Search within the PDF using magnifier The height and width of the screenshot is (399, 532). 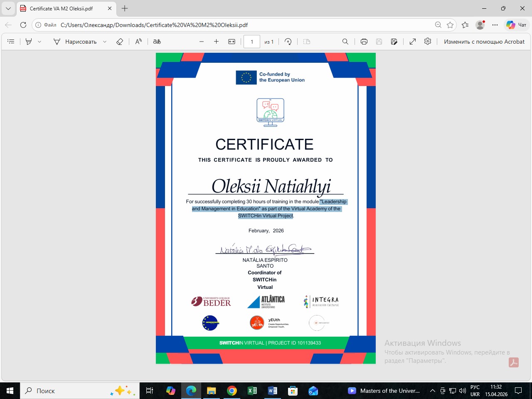coord(345,42)
